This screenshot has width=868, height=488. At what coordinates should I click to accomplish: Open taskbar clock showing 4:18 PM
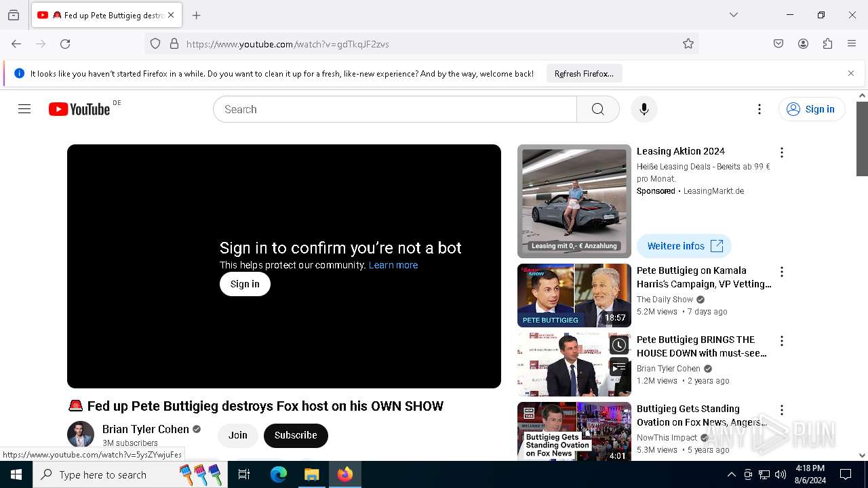810,474
